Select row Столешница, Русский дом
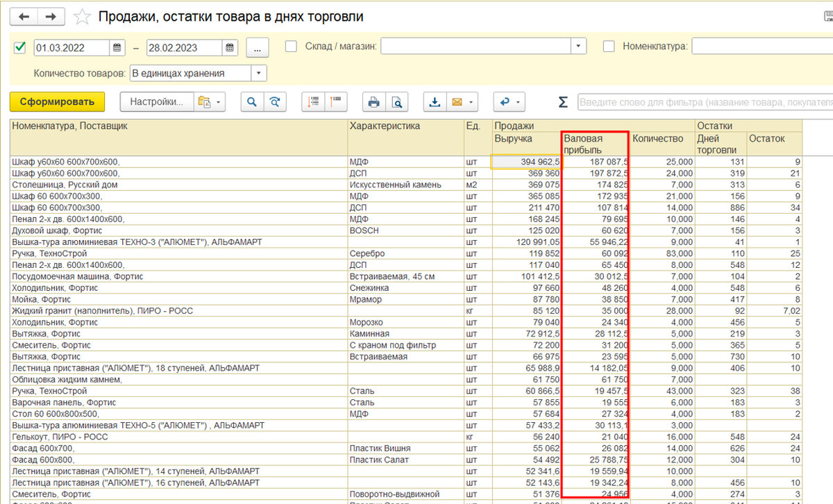 point(406,185)
